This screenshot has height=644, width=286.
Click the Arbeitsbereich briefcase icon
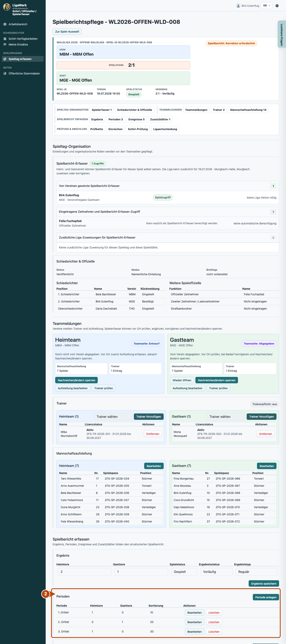pos(5,24)
